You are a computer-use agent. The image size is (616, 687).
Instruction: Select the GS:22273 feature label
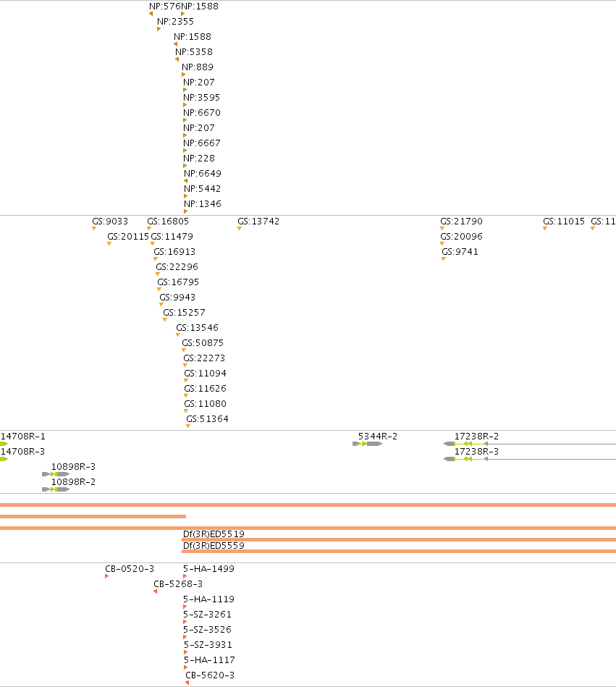(204, 358)
